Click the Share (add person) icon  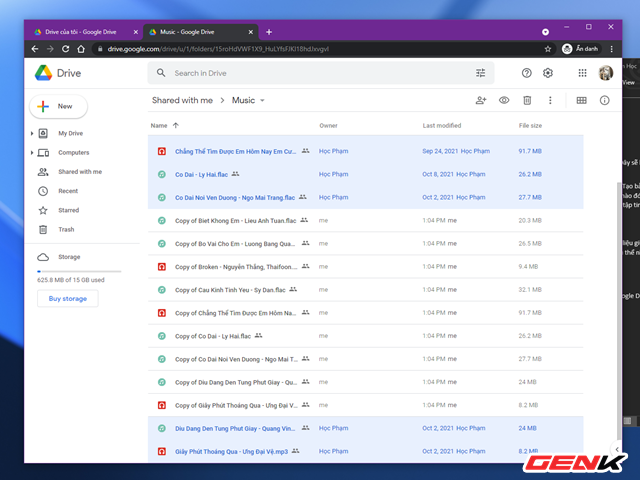[x=481, y=100]
